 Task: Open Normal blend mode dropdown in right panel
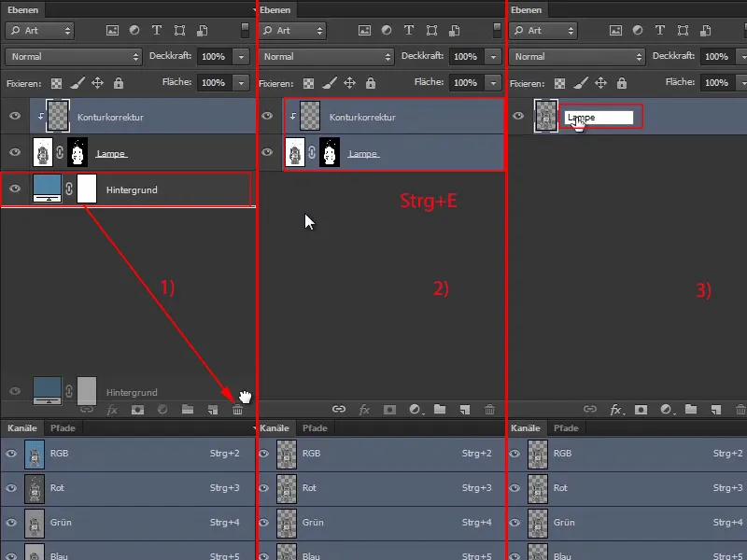pyautogui.click(x=577, y=57)
